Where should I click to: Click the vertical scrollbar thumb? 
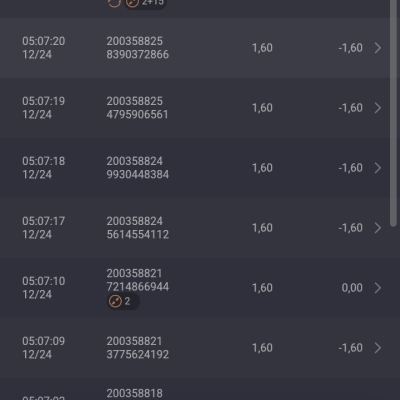click(x=393, y=113)
